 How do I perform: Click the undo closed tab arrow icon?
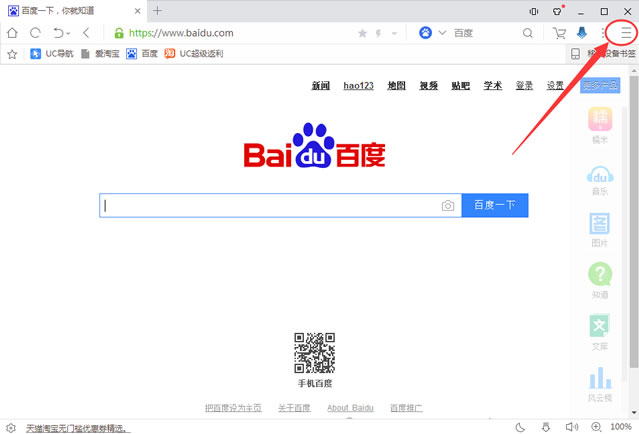pos(59,33)
